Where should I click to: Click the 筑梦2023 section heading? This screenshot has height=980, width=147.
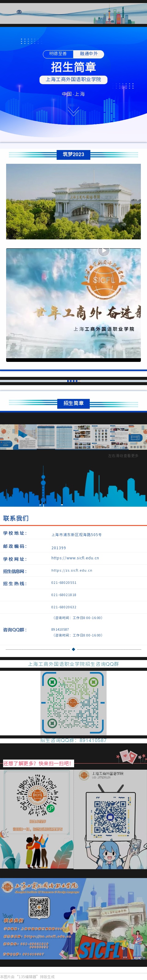tap(73, 155)
